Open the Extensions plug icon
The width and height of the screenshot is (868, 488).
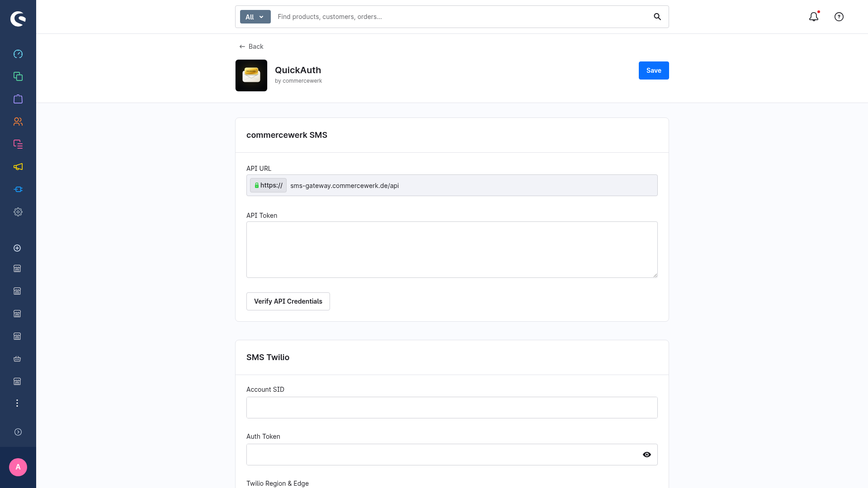[x=18, y=189]
